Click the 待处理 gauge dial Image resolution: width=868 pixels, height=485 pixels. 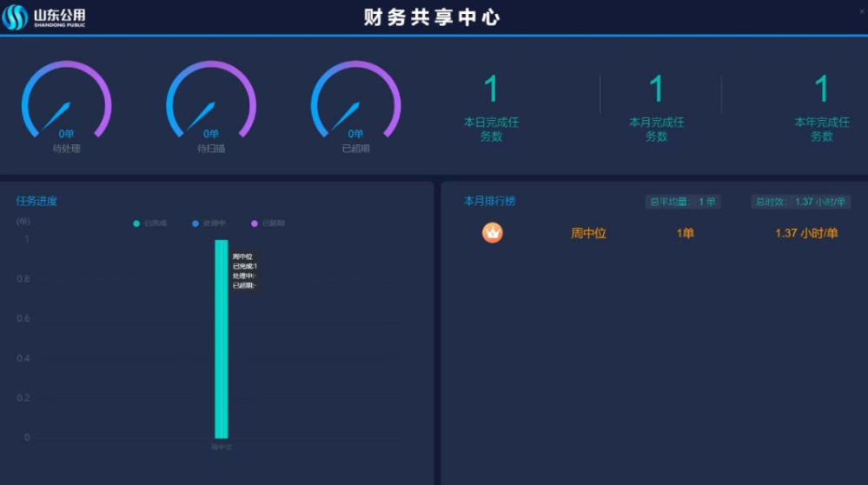click(66, 104)
